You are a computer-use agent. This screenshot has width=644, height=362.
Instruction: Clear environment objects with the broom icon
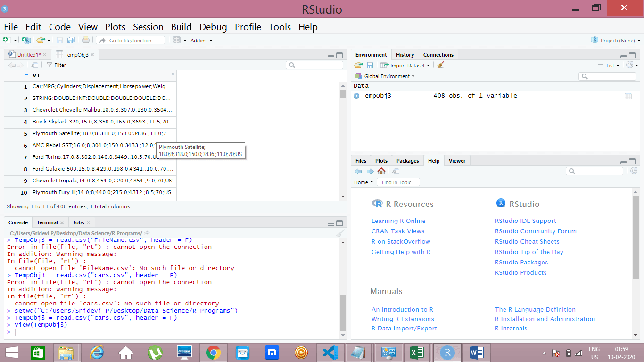click(441, 66)
